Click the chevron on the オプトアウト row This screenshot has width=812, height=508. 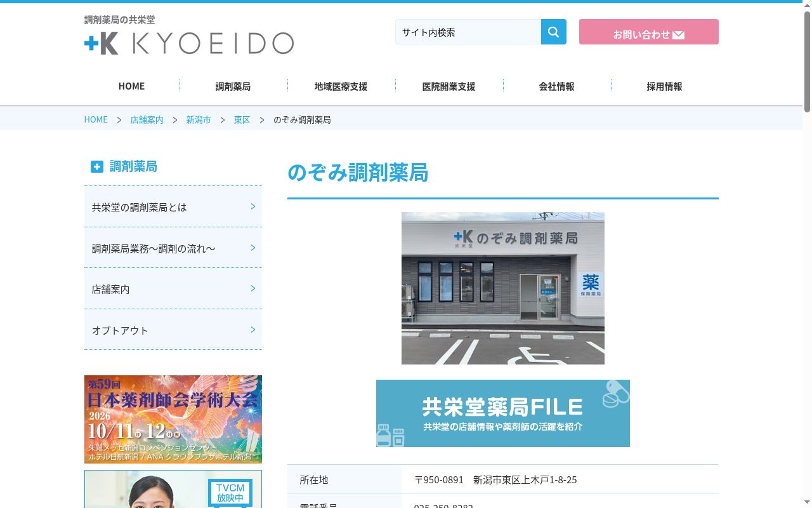253,330
